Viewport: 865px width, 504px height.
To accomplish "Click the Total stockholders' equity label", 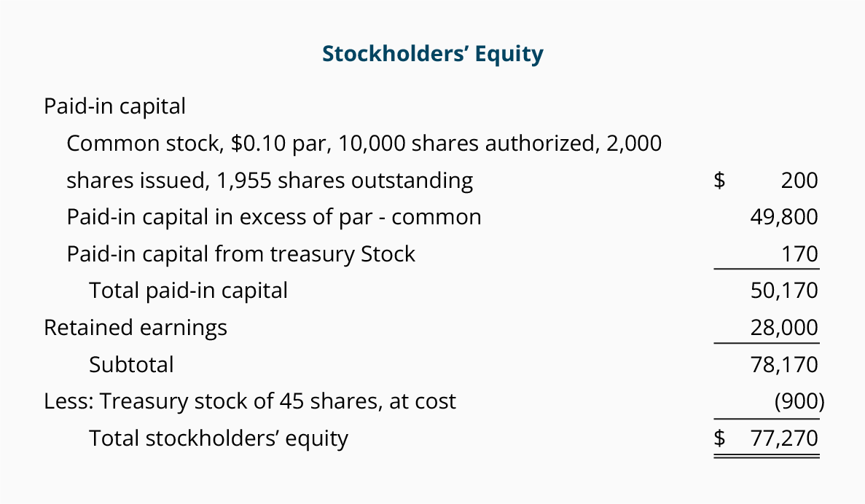I will coord(219,438).
